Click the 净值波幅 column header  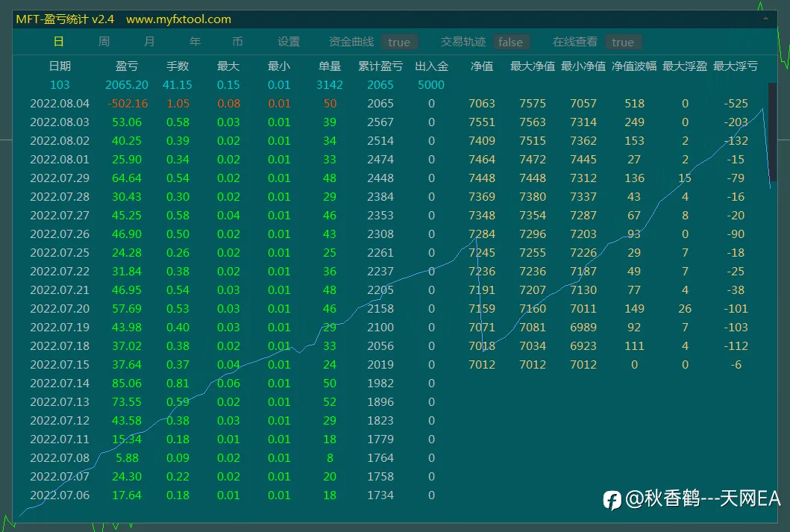(x=634, y=66)
